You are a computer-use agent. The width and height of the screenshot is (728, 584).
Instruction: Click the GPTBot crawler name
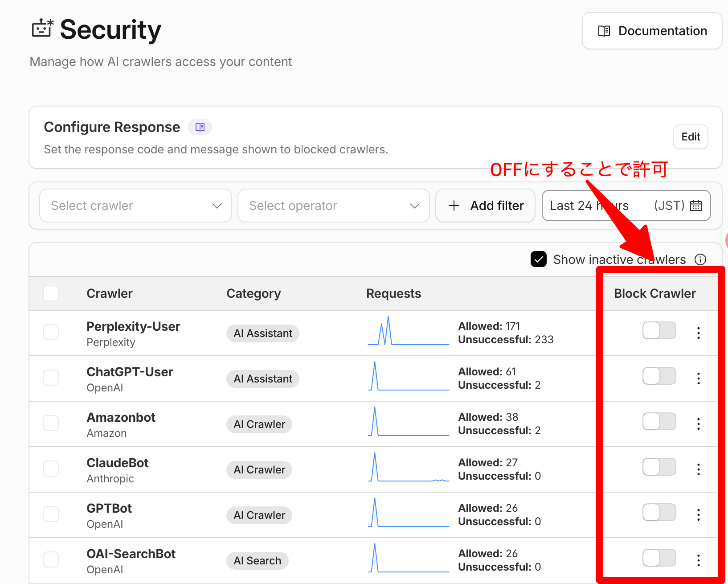(109, 508)
